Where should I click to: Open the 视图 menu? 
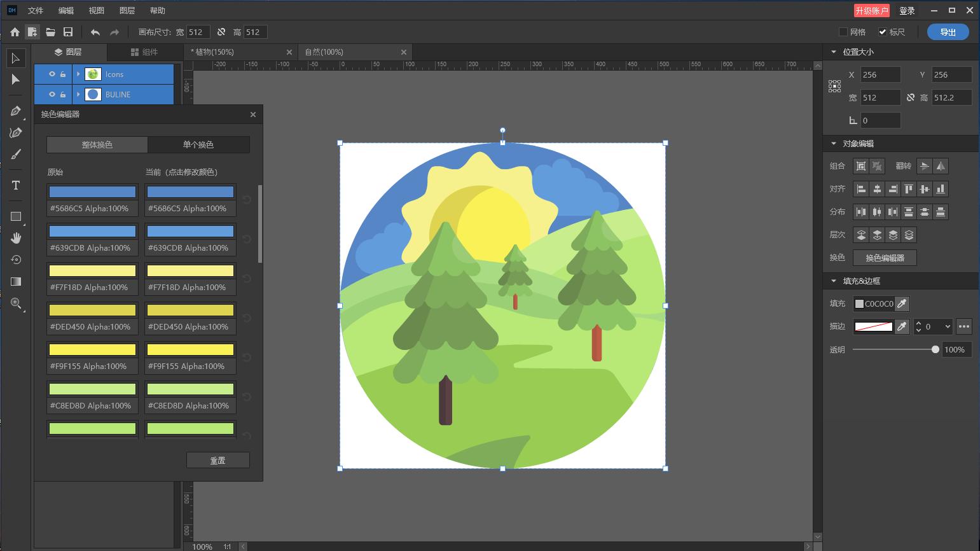96,10
